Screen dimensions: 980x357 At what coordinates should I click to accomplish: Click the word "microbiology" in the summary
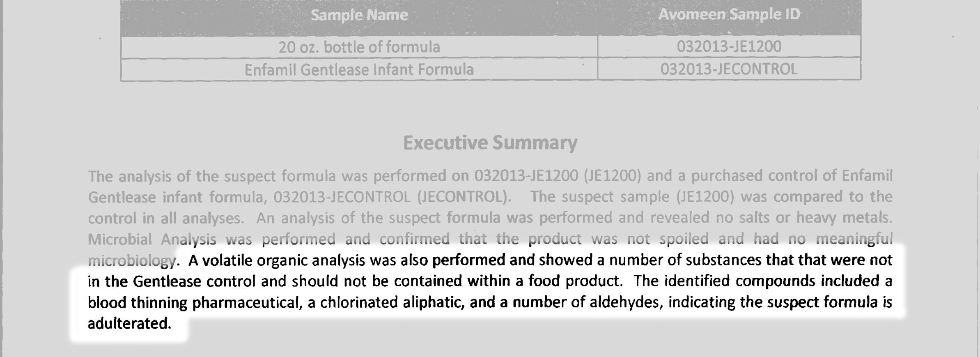tap(132, 260)
